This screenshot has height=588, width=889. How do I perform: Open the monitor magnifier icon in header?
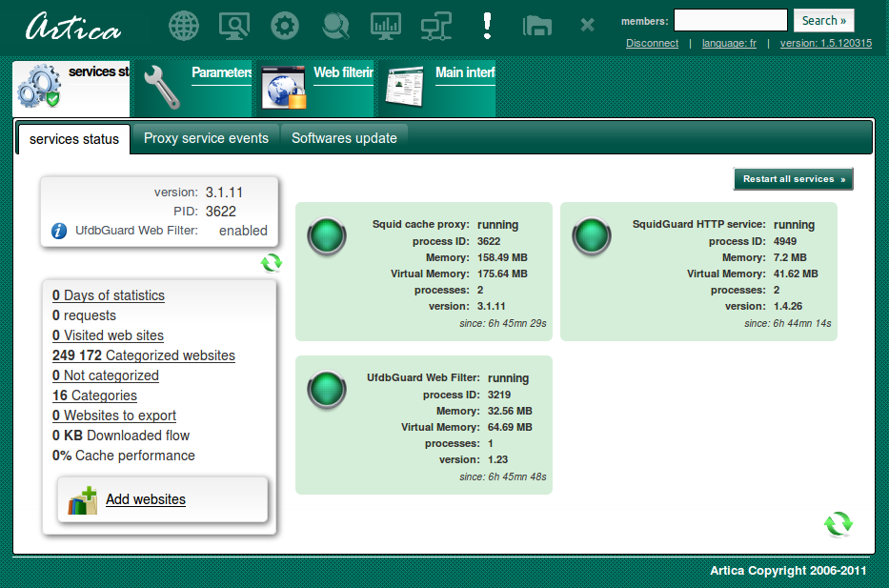point(234,26)
